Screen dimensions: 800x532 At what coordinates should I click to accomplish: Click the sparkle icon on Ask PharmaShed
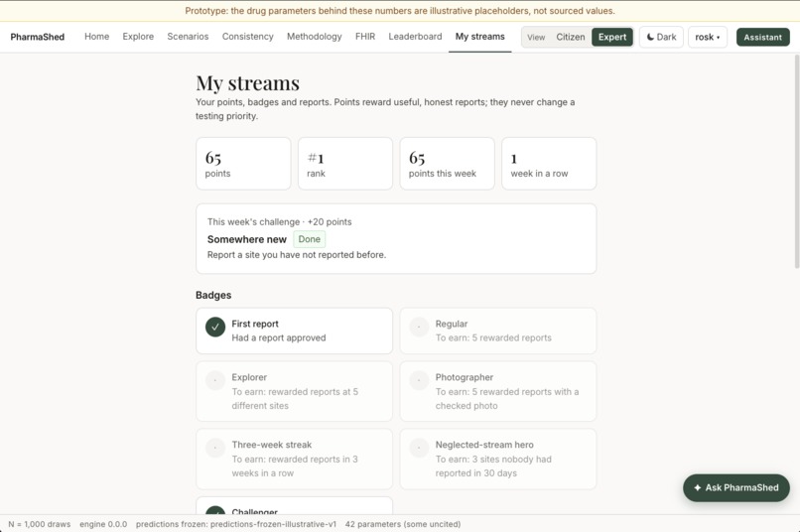[698, 487]
